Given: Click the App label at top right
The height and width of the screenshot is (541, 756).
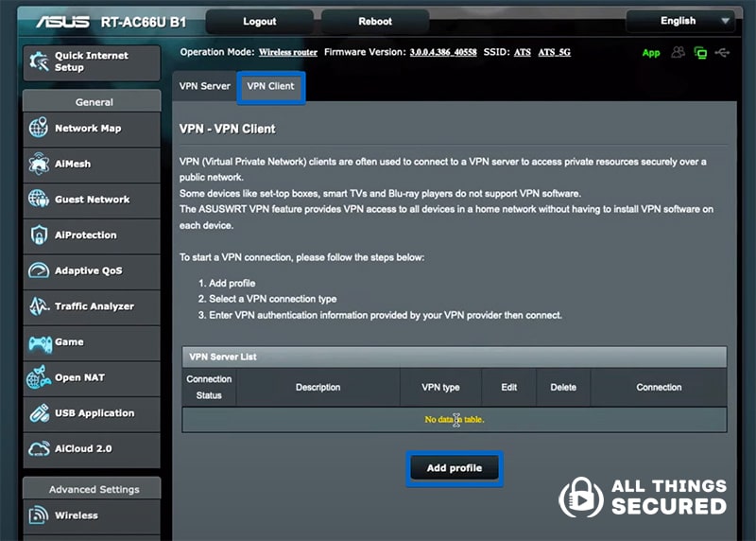Looking at the screenshot, I should [x=651, y=53].
